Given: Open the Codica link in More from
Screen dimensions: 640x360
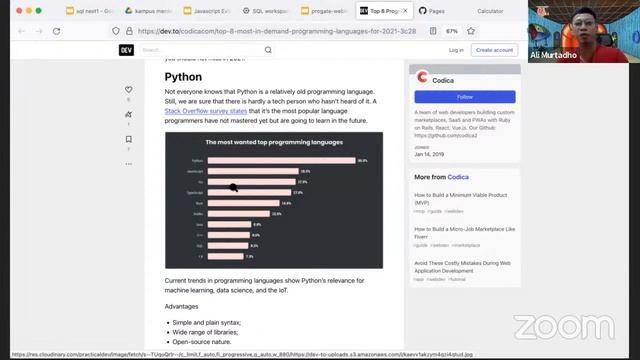Looking at the screenshot, I should pyautogui.click(x=458, y=177).
